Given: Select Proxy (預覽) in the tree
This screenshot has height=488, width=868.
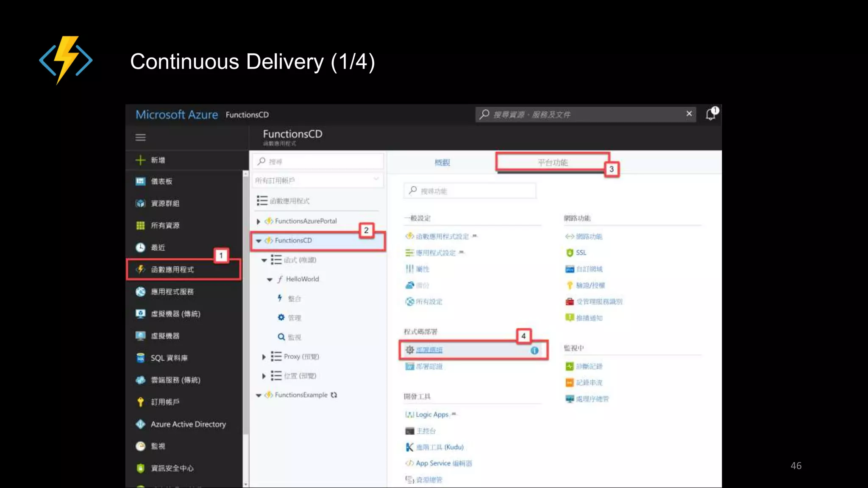Looking at the screenshot, I should point(301,357).
